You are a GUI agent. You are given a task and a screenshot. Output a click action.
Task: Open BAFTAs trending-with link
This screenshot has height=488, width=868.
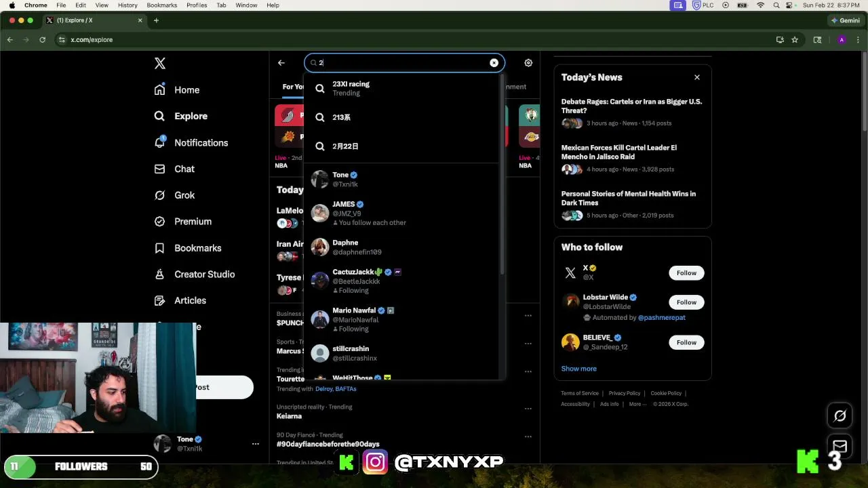pyautogui.click(x=346, y=389)
